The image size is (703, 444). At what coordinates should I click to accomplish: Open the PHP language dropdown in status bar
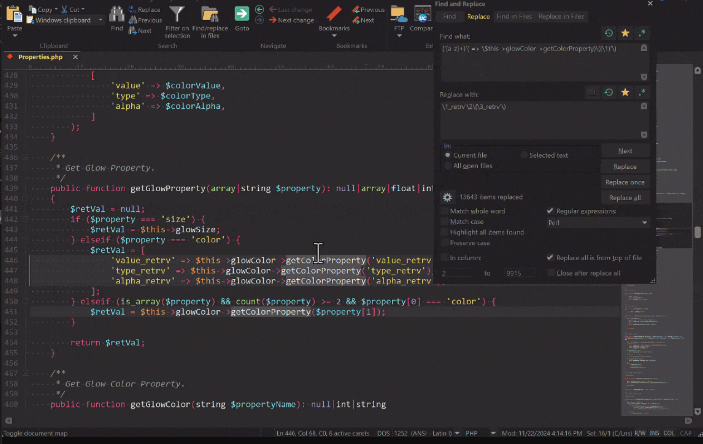[493, 433]
